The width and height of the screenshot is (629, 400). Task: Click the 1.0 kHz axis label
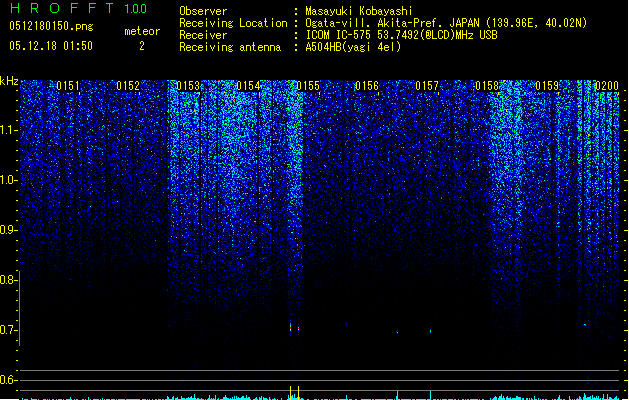point(8,180)
